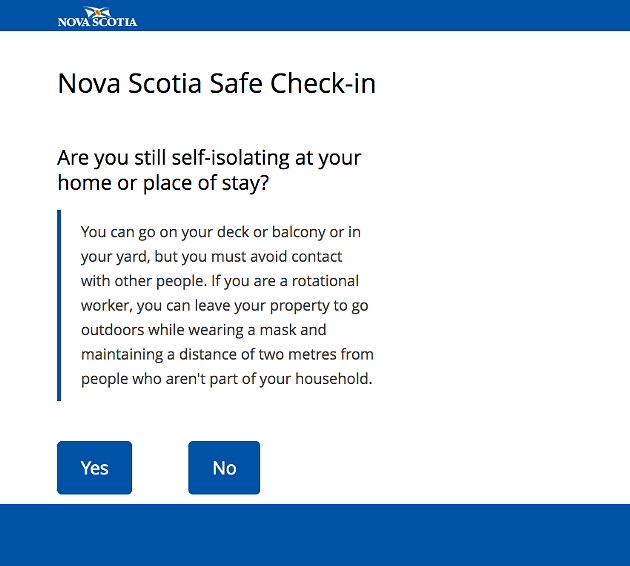This screenshot has width=630, height=566.
Task: Click the 'SCOTIA' word in the logo
Action: click(115, 22)
